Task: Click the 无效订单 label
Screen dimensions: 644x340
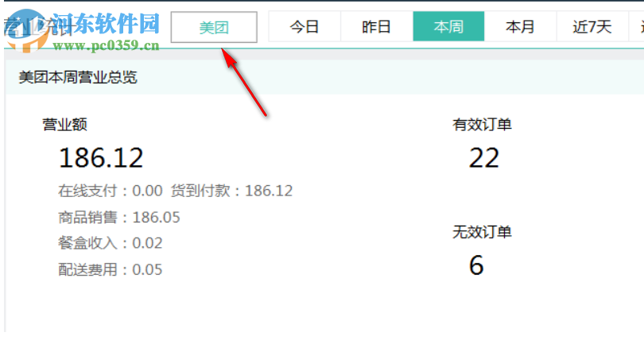Action: click(482, 232)
